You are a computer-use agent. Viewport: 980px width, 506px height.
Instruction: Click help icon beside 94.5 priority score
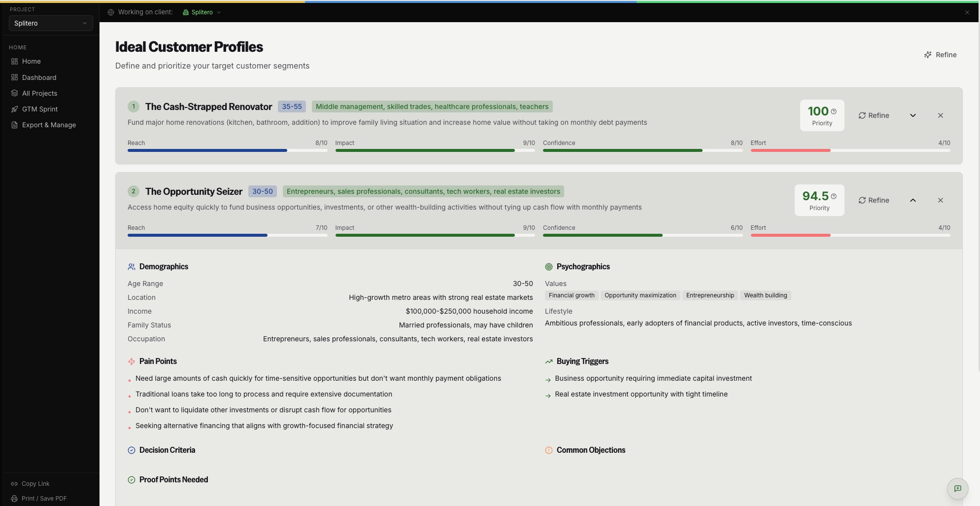834,196
